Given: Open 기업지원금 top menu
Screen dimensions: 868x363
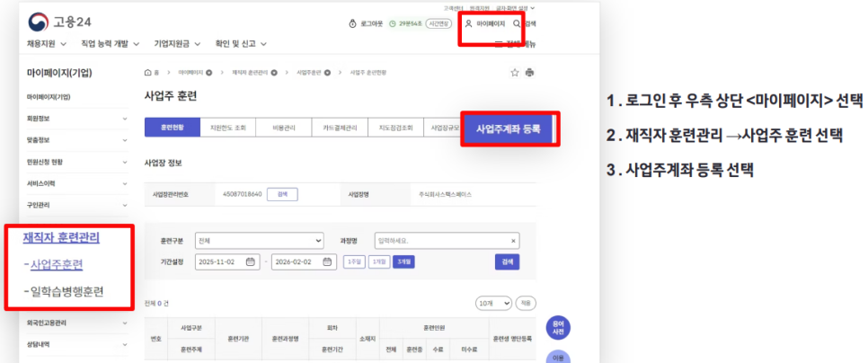Looking at the screenshot, I should (x=177, y=44).
